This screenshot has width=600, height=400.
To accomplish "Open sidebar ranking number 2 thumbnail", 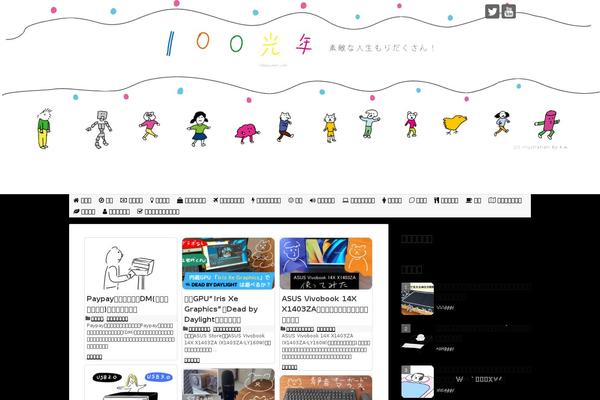I will click(417, 340).
